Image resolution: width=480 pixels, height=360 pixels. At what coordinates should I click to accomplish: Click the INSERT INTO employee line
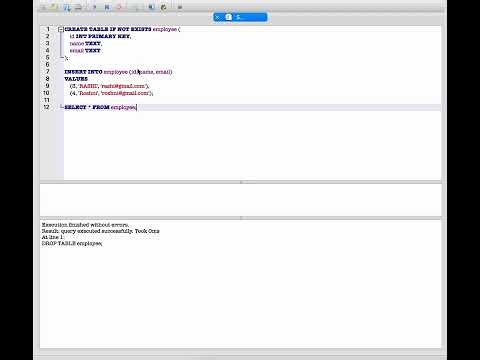(x=118, y=72)
